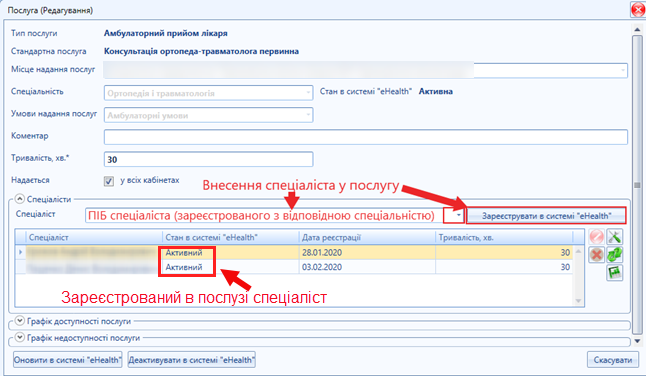Expand the first specialist row arrow
The height and width of the screenshot is (376, 646).
20,252
